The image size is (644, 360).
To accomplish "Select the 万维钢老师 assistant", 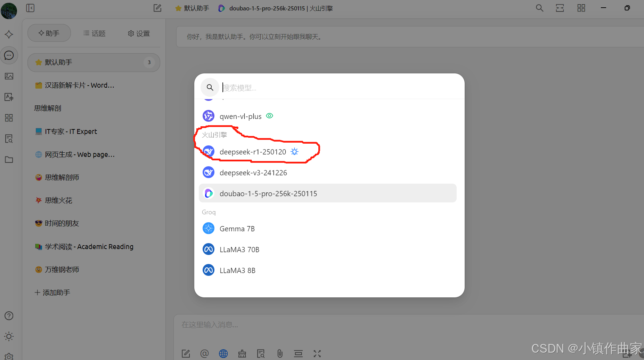I will pos(94,270).
